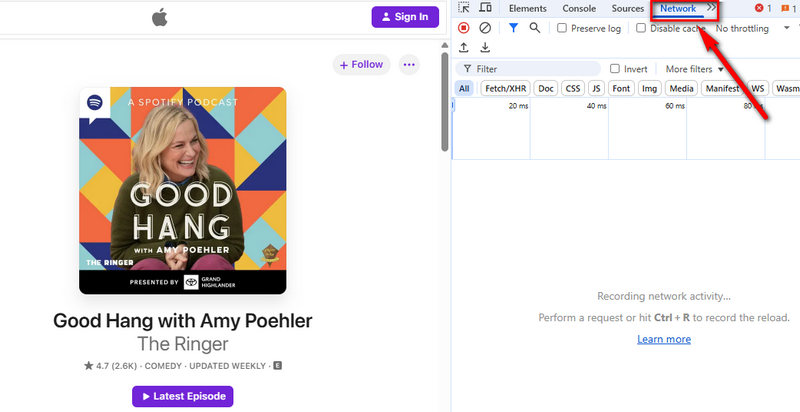Click the Apple logo in the header
Screen dimensions: 800x412
click(160, 17)
